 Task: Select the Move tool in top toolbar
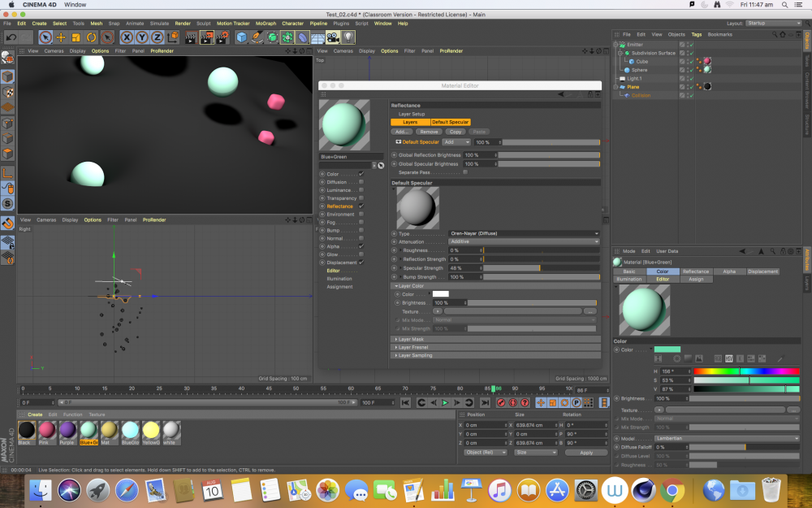[x=60, y=37]
